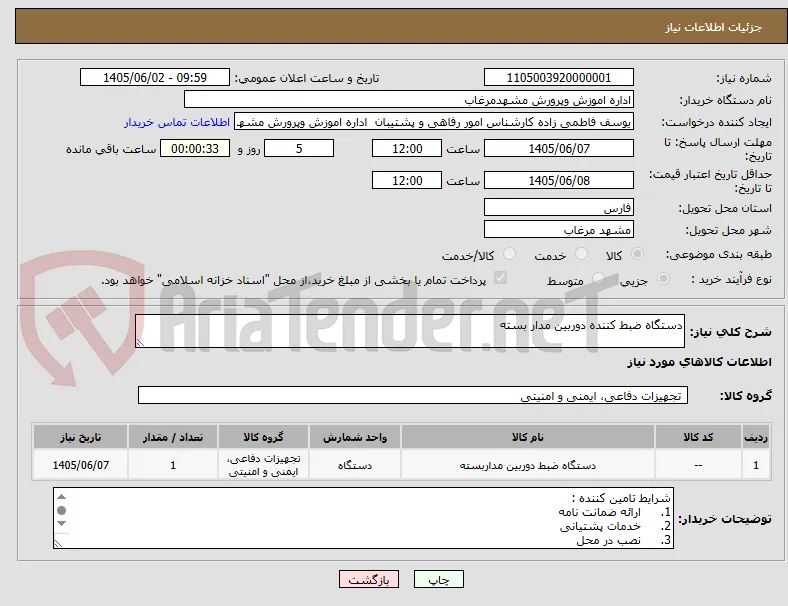Click the remaining time field 00:00:33
The height and width of the screenshot is (606, 788).
click(x=195, y=149)
